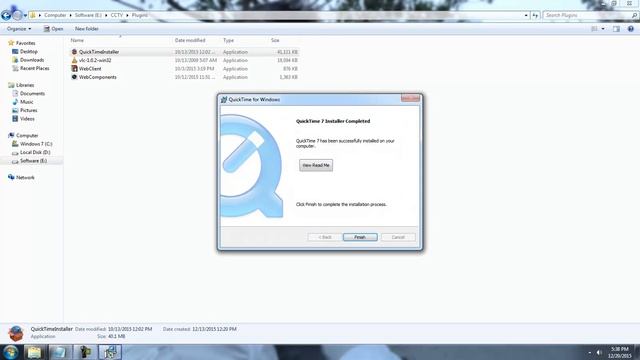The image size is (640, 360).
Task: Open Explorer help icon
Action: point(631,29)
